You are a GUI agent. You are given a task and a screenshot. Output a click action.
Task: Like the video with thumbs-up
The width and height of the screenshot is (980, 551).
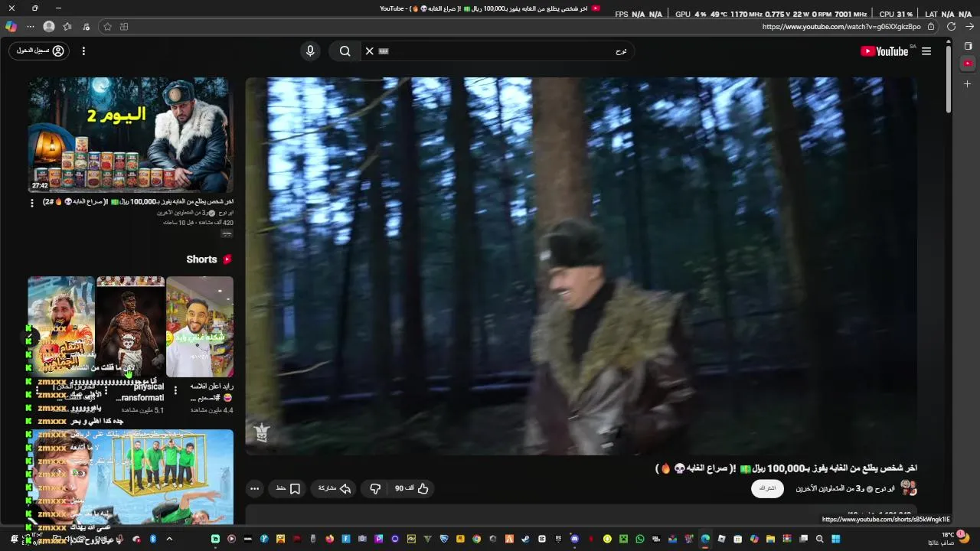pyautogui.click(x=413, y=488)
